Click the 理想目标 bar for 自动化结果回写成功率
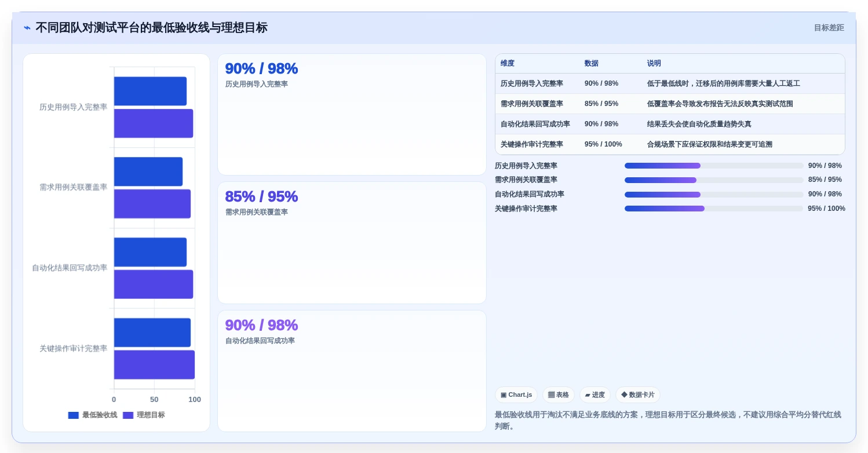868x453 pixels. [x=154, y=284]
